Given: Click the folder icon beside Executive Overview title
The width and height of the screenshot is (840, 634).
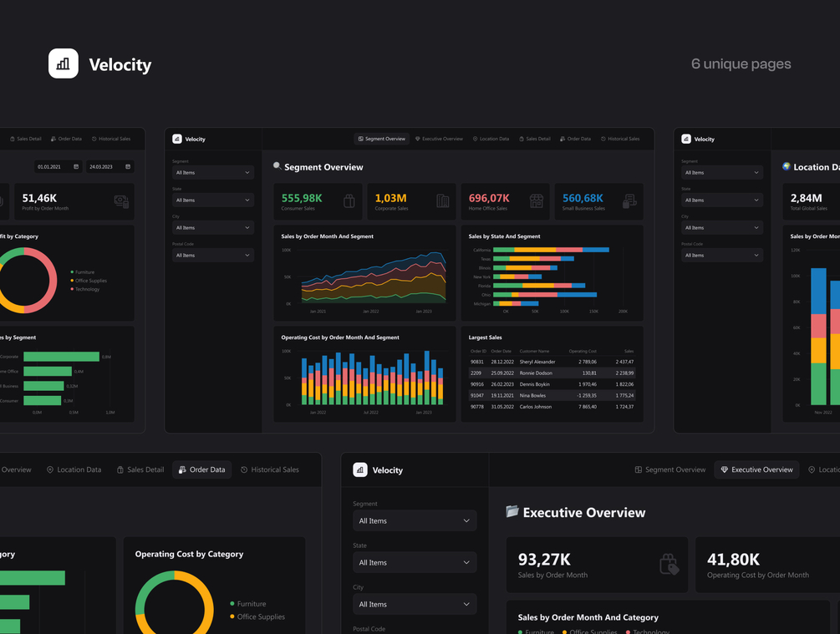Looking at the screenshot, I should 512,511.
